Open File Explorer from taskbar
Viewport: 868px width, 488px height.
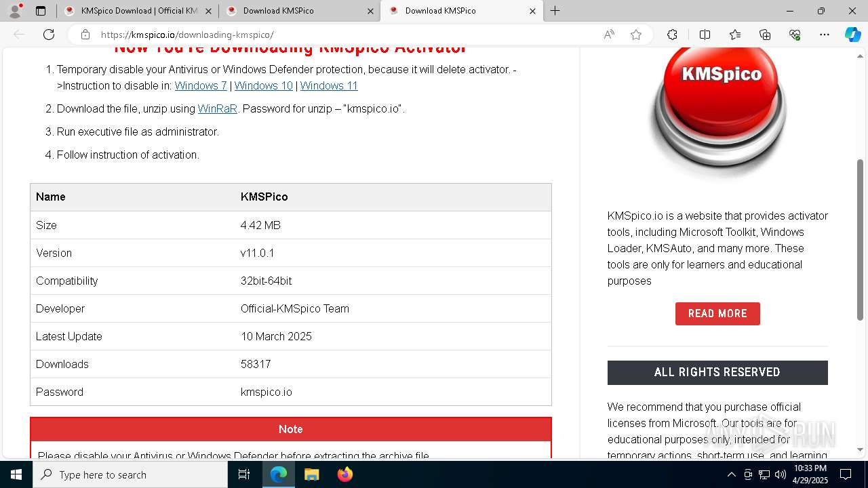(x=311, y=474)
